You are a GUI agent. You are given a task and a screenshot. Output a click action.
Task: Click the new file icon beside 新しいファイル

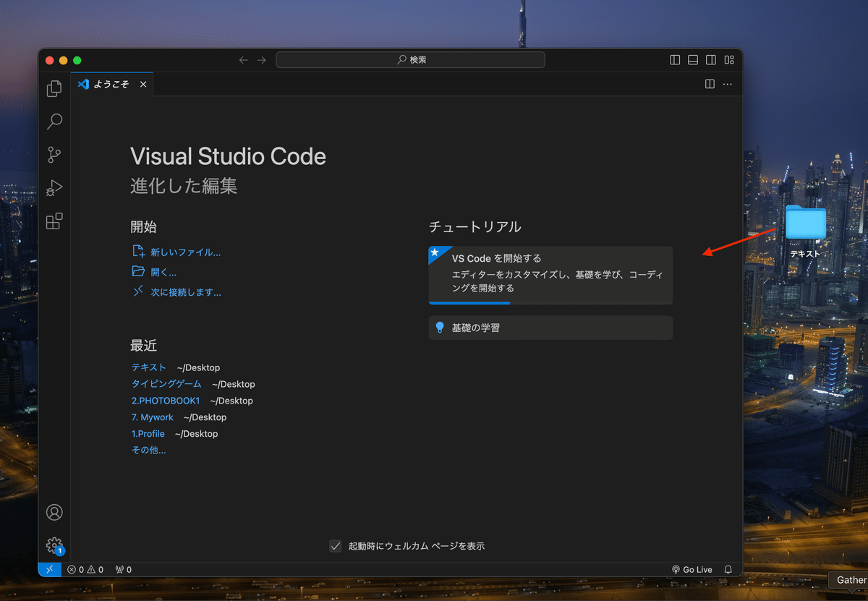[x=138, y=252]
